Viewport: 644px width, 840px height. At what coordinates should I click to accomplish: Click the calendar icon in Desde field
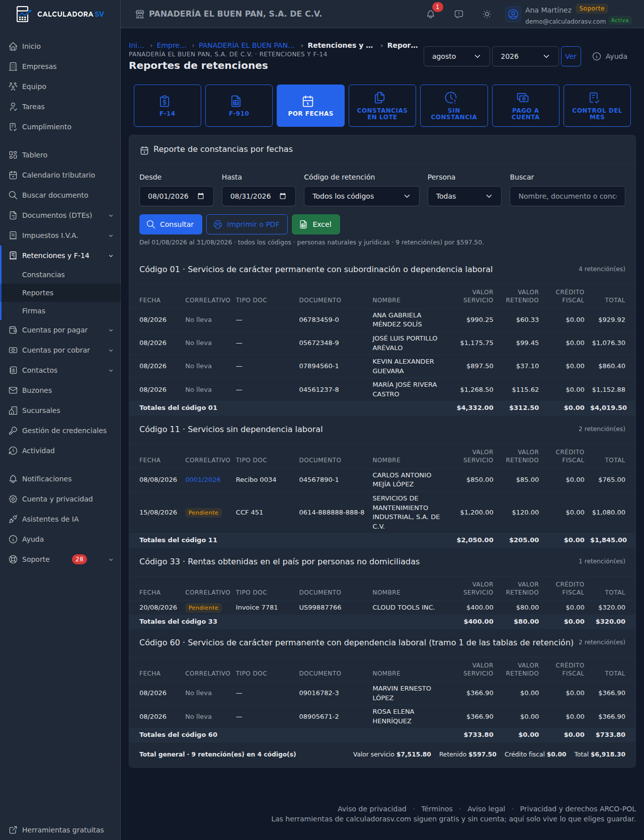tap(201, 196)
